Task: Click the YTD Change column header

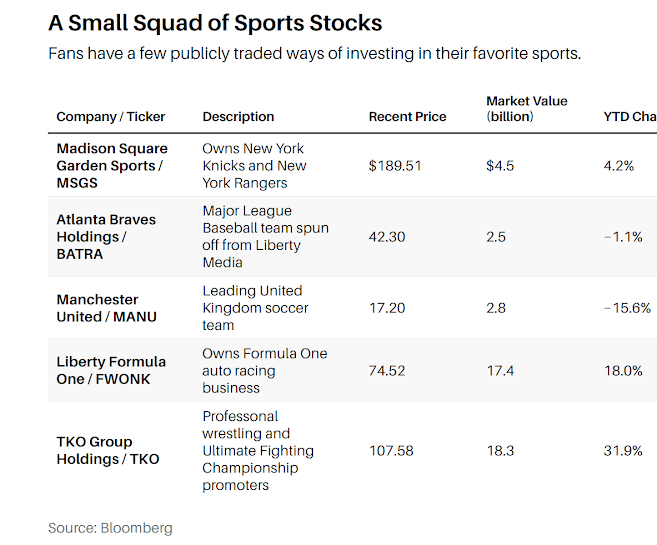Action: coord(630,116)
